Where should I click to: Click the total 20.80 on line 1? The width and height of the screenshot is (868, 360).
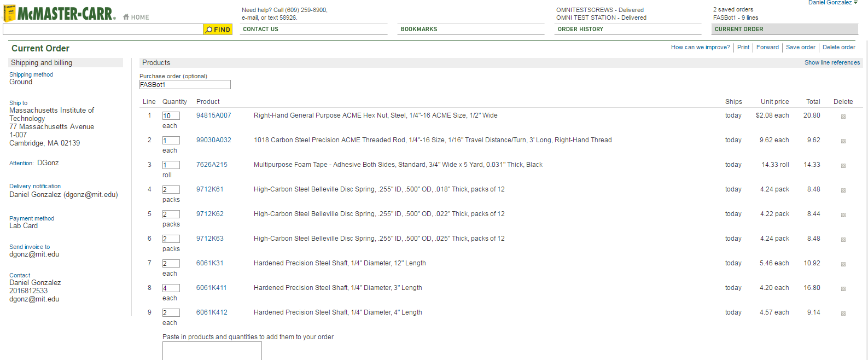click(x=812, y=115)
